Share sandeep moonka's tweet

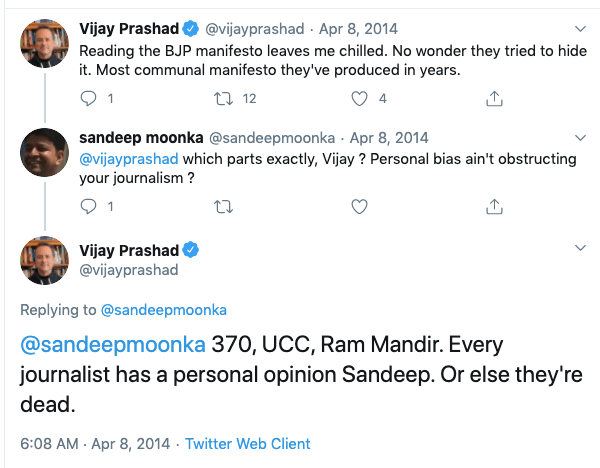[492, 207]
